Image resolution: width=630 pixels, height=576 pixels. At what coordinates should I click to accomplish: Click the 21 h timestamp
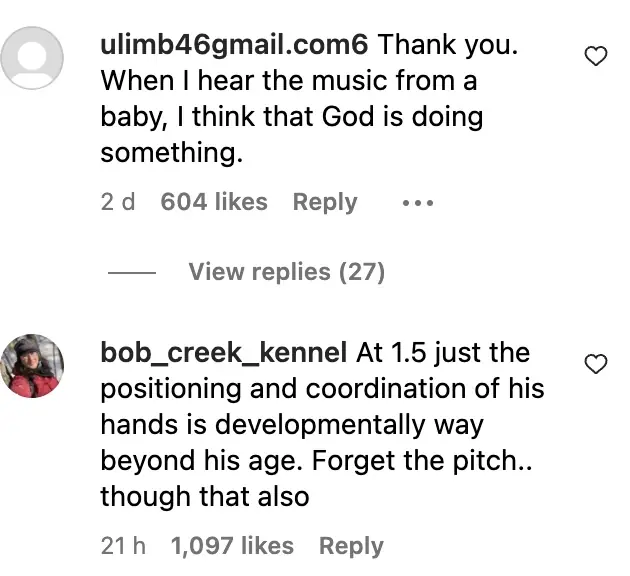(x=123, y=546)
